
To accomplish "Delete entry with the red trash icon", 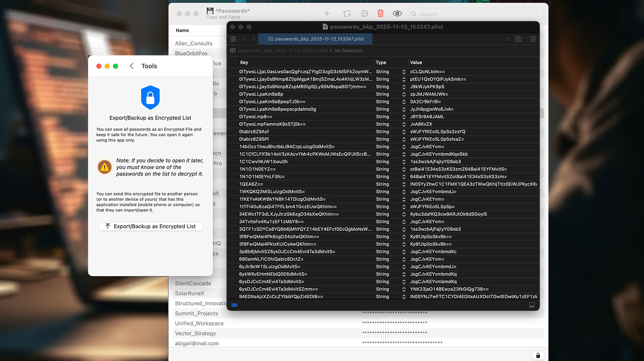I will tap(380, 14).
